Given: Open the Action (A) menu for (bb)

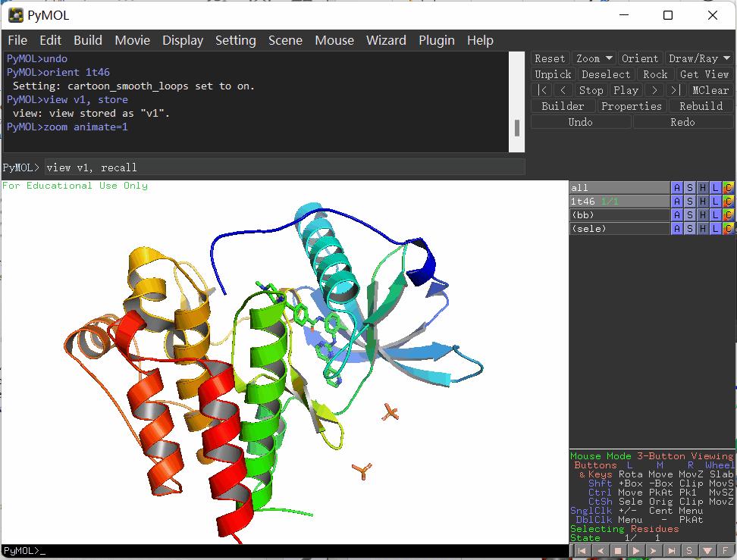Looking at the screenshot, I should 676,215.
